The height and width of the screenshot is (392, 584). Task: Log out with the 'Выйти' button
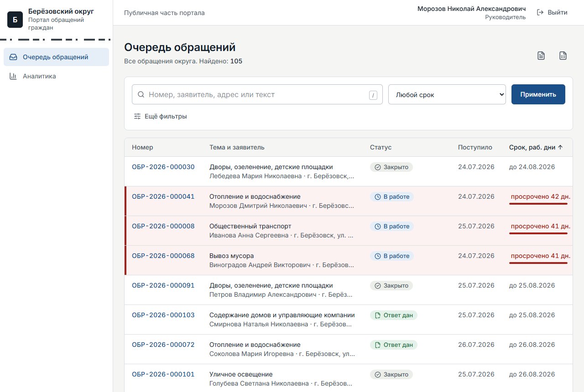552,12
